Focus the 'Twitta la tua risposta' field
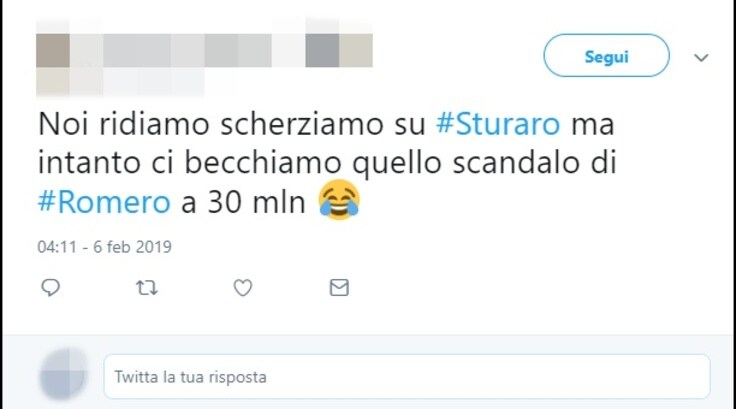 click(407, 377)
